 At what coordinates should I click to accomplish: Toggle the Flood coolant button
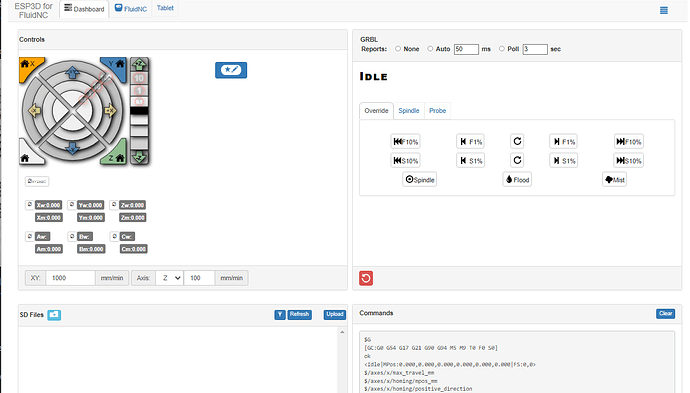tap(517, 180)
